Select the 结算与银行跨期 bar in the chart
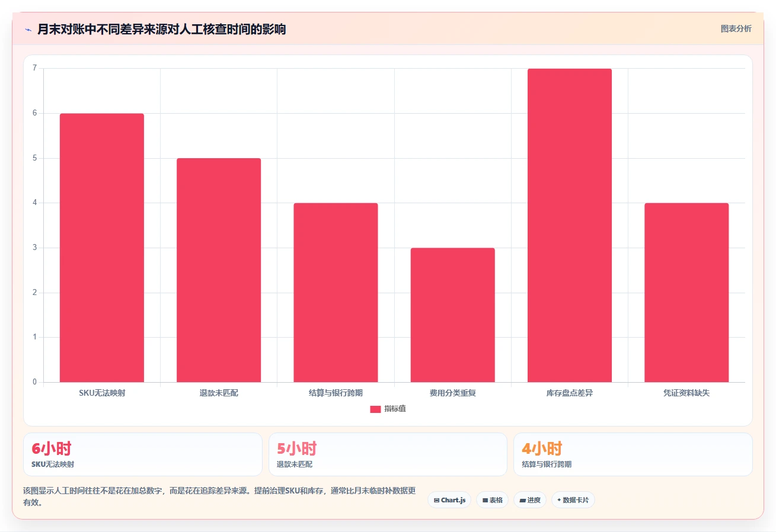This screenshot has width=776, height=532. point(336,293)
